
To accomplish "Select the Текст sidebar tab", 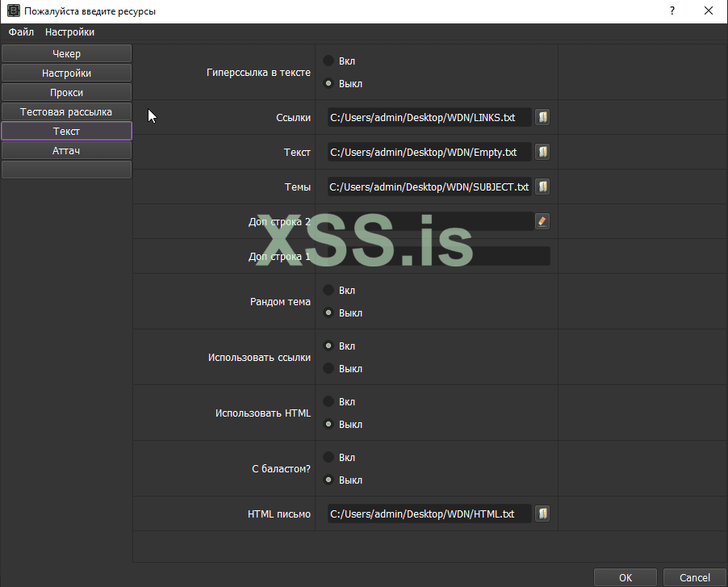I will [66, 131].
